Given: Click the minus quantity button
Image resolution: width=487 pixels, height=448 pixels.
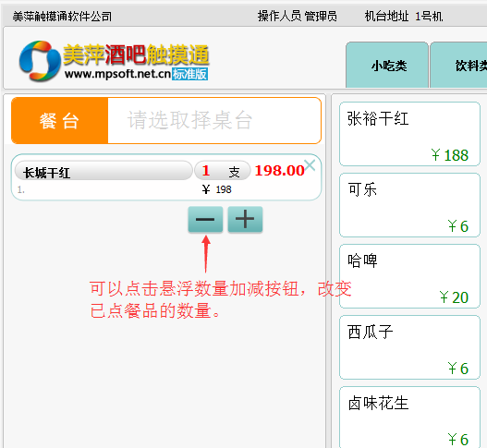Looking at the screenshot, I should click(205, 219).
